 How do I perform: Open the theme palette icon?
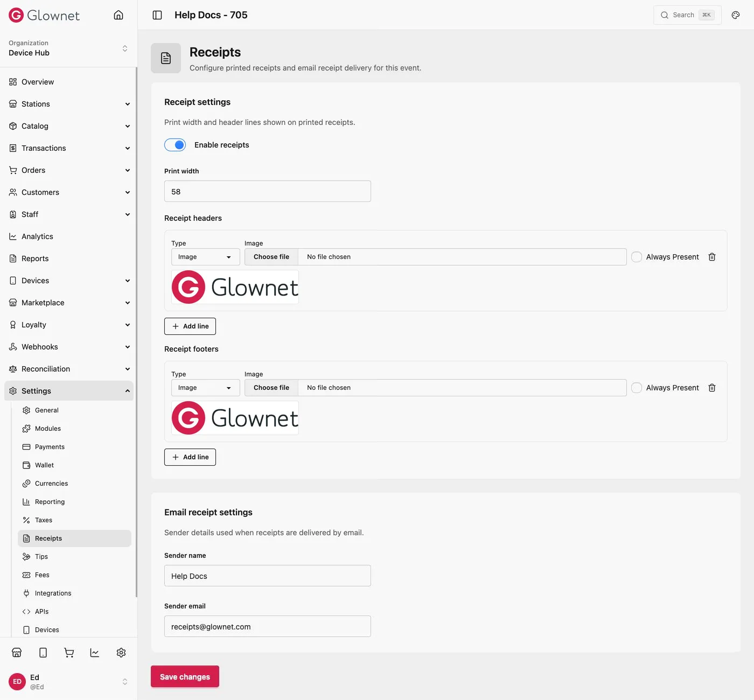pyautogui.click(x=736, y=15)
